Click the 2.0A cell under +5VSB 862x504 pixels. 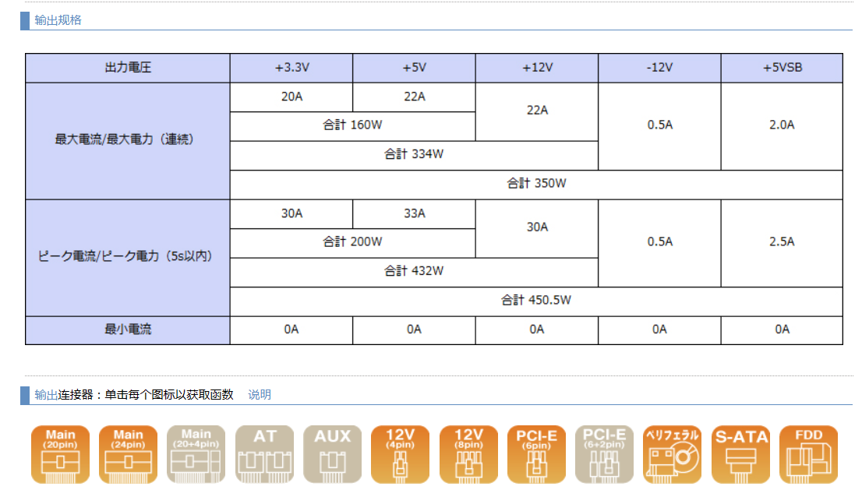(783, 126)
